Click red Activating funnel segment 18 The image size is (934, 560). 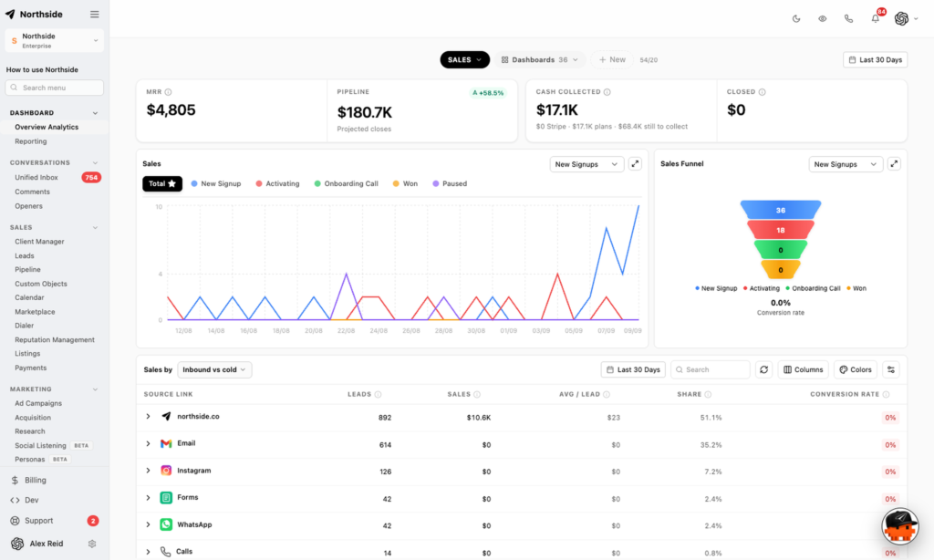coord(781,229)
